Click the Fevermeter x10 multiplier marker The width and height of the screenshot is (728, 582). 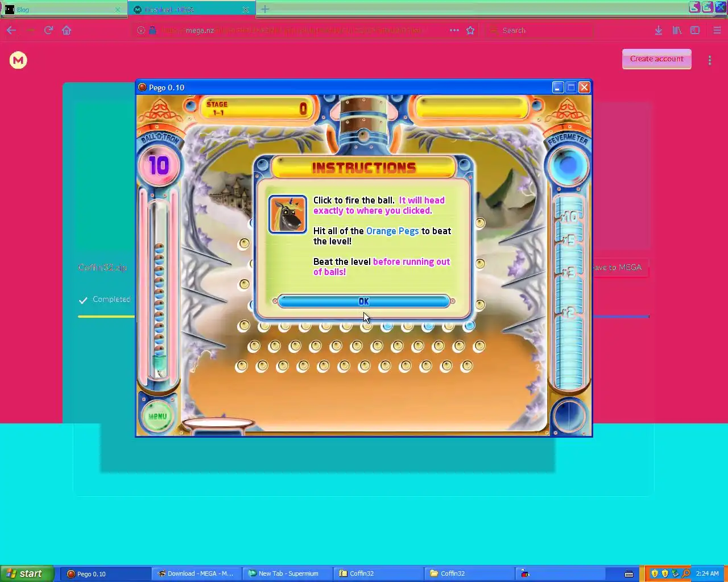[x=569, y=217]
